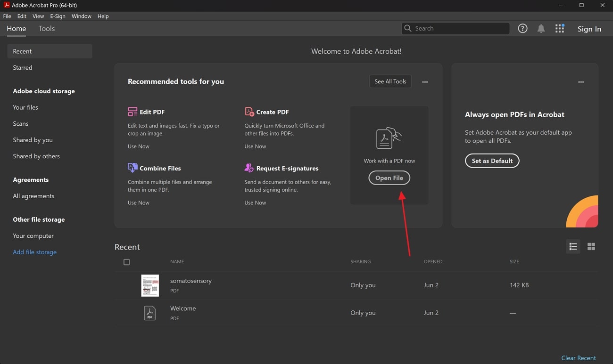The image size is (613, 364).
Task: Open the notifications bell icon
Action: (541, 29)
